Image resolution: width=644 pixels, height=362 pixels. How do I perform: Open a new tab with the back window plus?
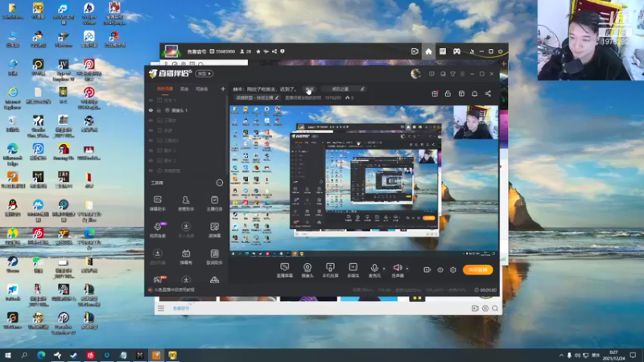[504, 64]
